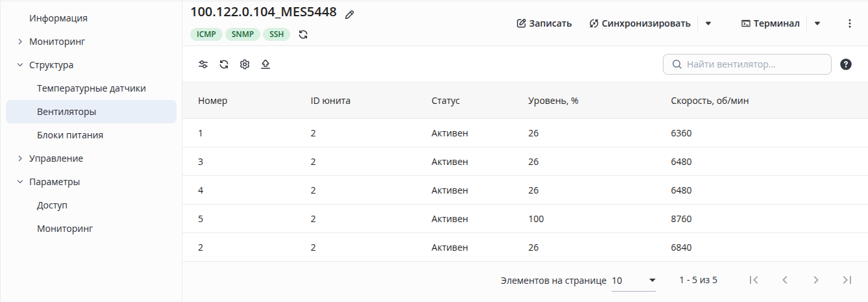Open table settings gear icon
The width and height of the screenshot is (868, 302).
245,64
